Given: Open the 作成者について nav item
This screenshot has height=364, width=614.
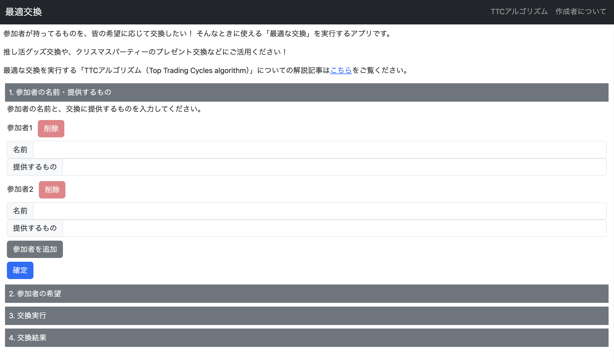Looking at the screenshot, I should click(581, 11).
